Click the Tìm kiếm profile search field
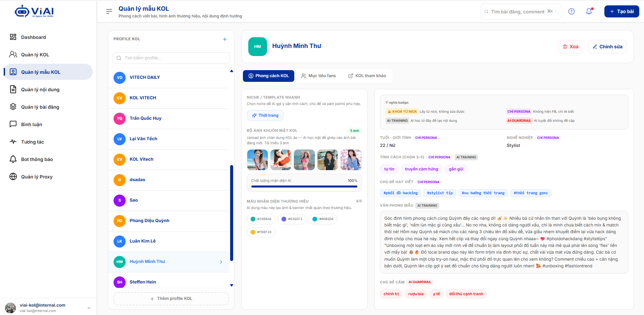The width and height of the screenshot is (644, 315). pyautogui.click(x=171, y=58)
